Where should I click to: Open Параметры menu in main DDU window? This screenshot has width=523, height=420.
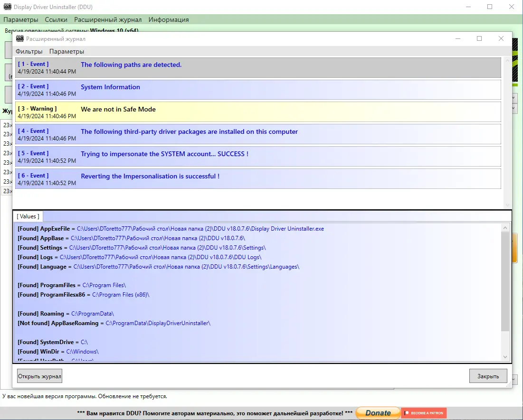pyautogui.click(x=21, y=19)
